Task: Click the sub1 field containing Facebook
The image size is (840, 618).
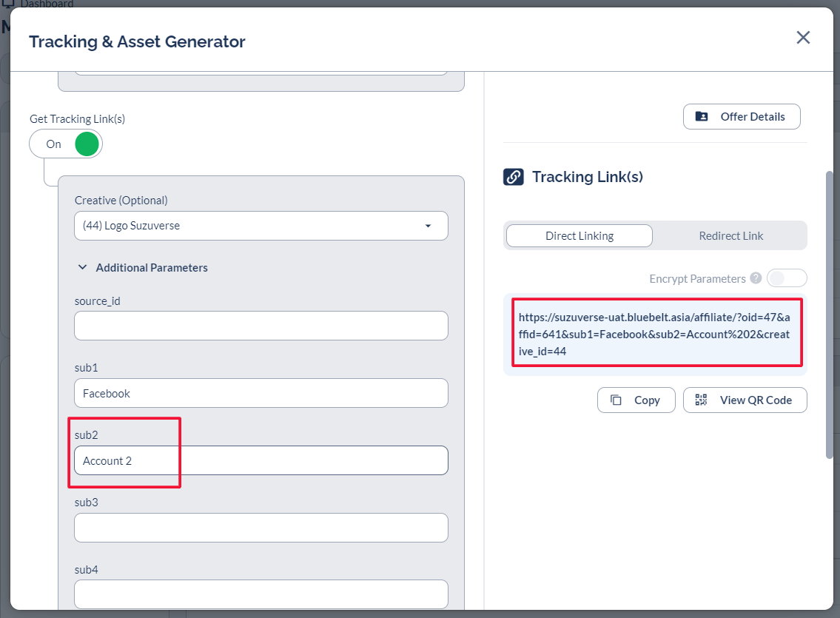Action: click(261, 393)
